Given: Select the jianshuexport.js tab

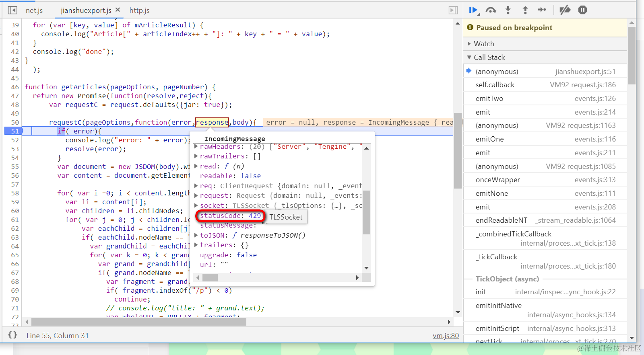Looking at the screenshot, I should 86,10.
